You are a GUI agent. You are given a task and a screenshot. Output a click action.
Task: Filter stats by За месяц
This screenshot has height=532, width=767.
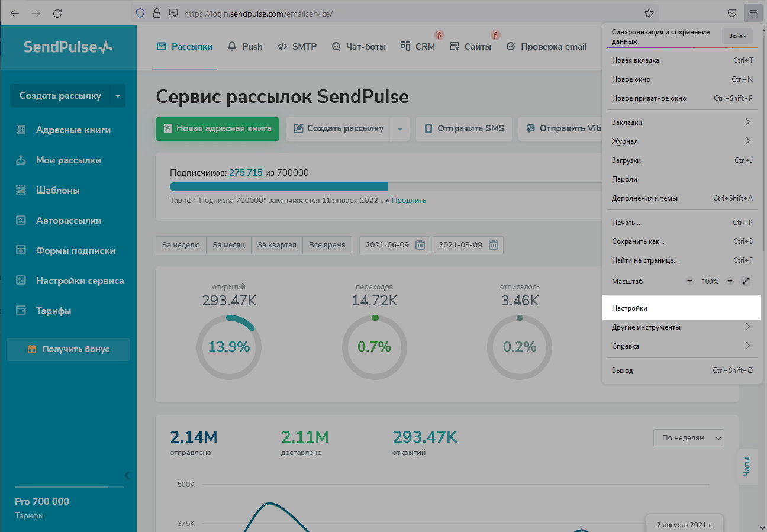[228, 245]
